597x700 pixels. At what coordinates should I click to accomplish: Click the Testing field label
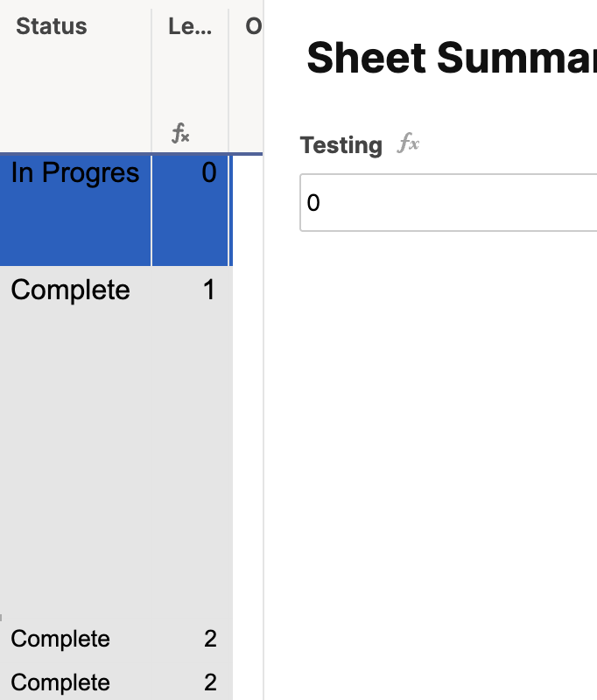coord(341,145)
